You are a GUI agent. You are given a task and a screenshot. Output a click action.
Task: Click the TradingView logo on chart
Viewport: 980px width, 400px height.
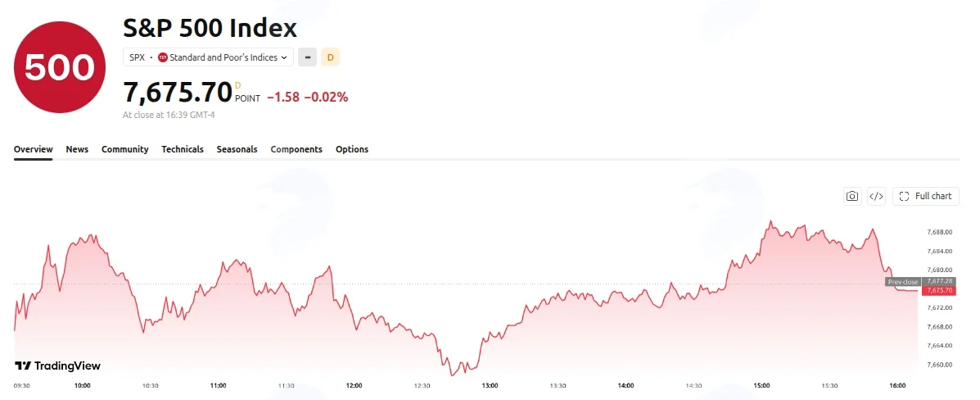pos(57,366)
